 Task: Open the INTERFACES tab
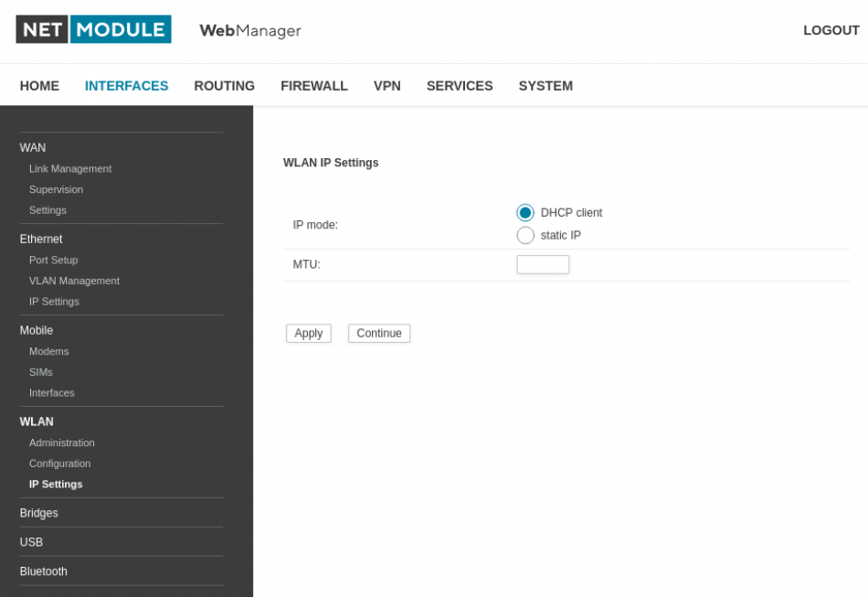tap(126, 86)
